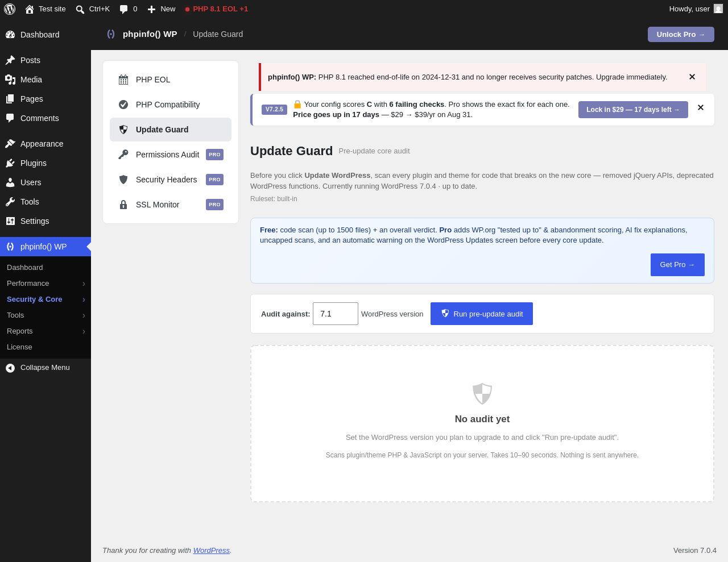
Task: Click the Collapse Menu arrow icon
Action: [10, 368]
